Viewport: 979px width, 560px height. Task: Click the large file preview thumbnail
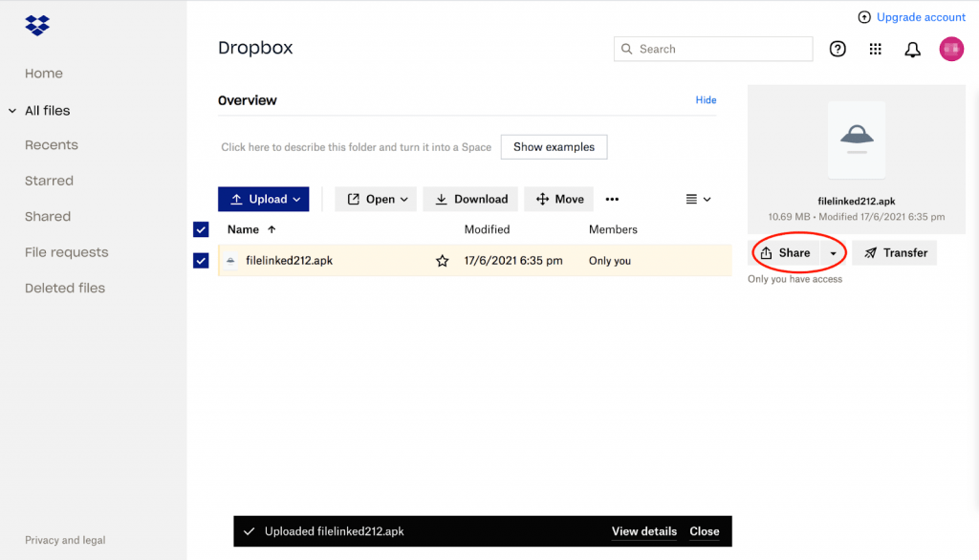(857, 140)
